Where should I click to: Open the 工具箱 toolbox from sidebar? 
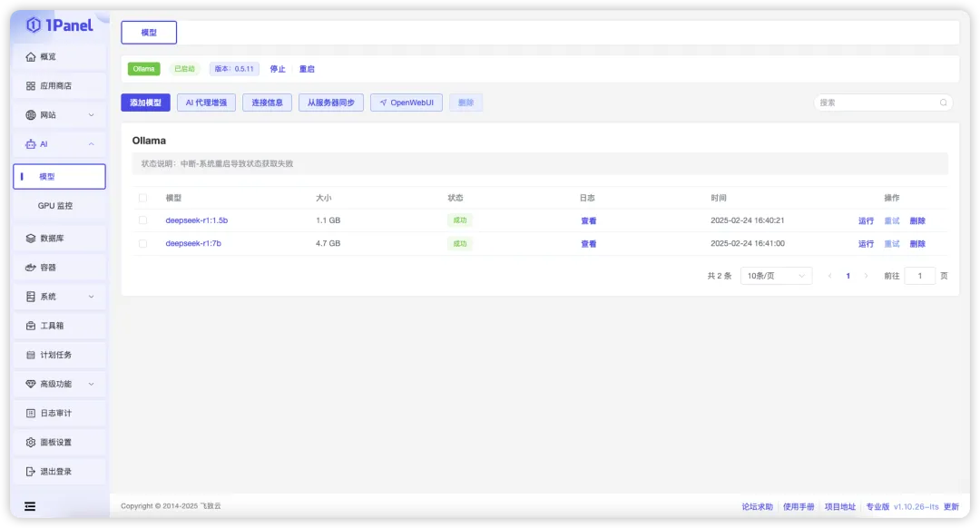(42, 325)
